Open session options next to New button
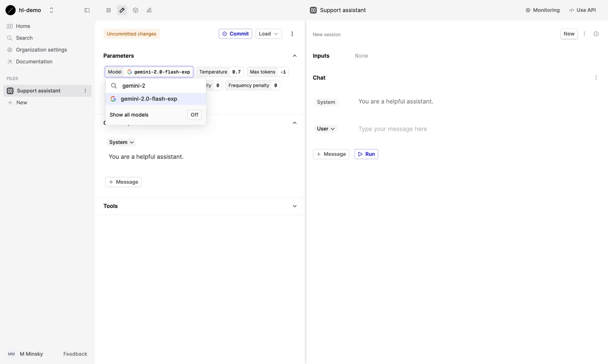Image resolution: width=608 pixels, height=364 pixels. coord(584,34)
